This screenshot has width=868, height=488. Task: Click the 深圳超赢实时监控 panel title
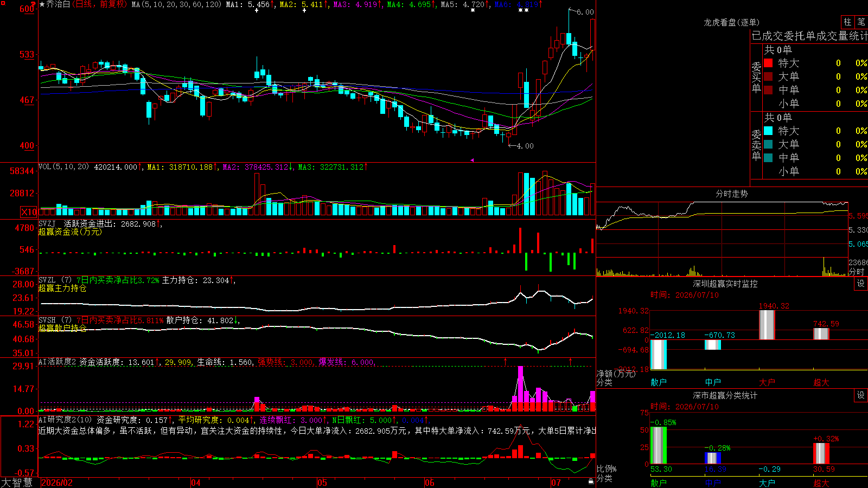coord(725,284)
